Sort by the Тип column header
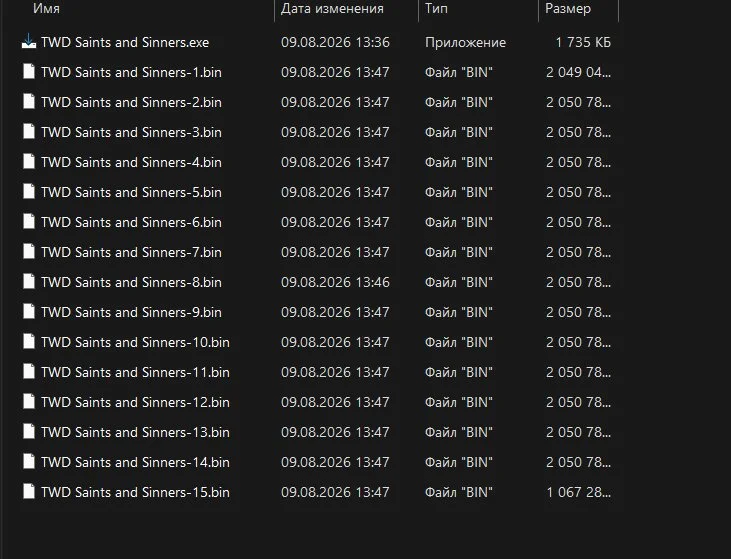This screenshot has height=559, width=731. (x=436, y=9)
